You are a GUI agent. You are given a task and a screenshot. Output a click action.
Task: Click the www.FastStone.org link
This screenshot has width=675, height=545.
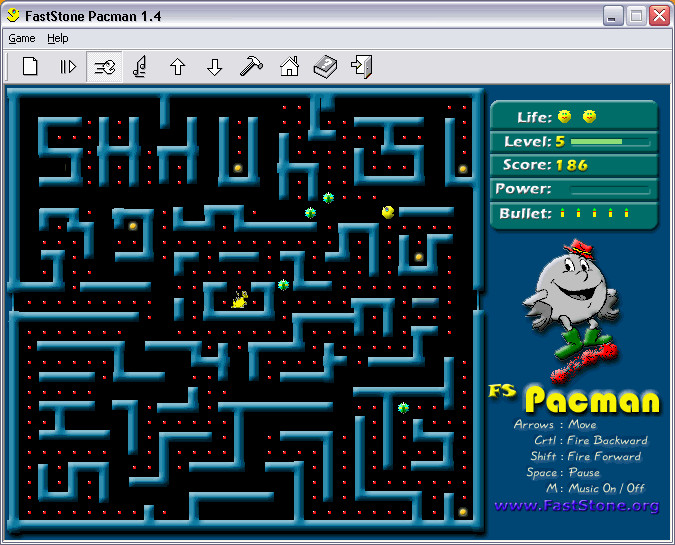coord(577,505)
